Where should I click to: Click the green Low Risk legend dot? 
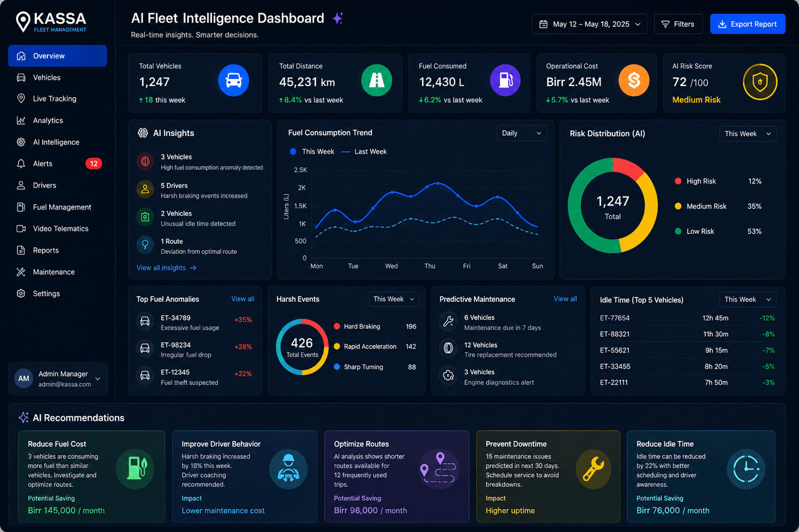(x=678, y=231)
